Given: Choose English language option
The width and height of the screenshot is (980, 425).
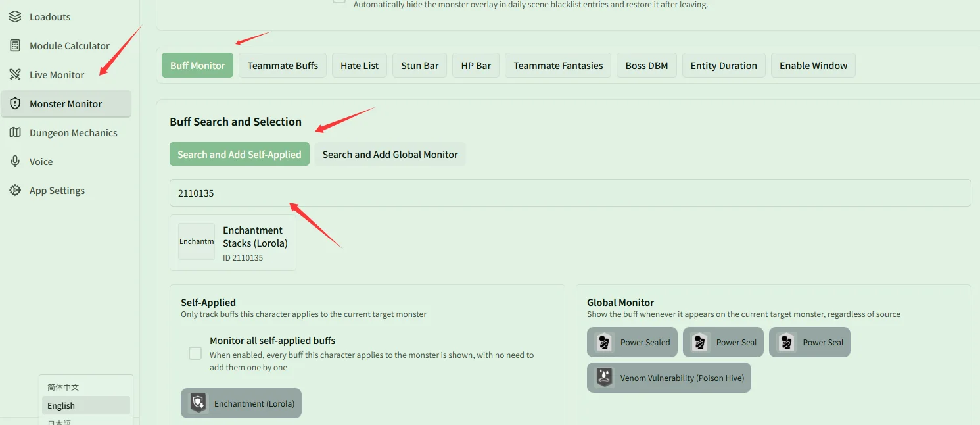Looking at the screenshot, I should 86,405.
